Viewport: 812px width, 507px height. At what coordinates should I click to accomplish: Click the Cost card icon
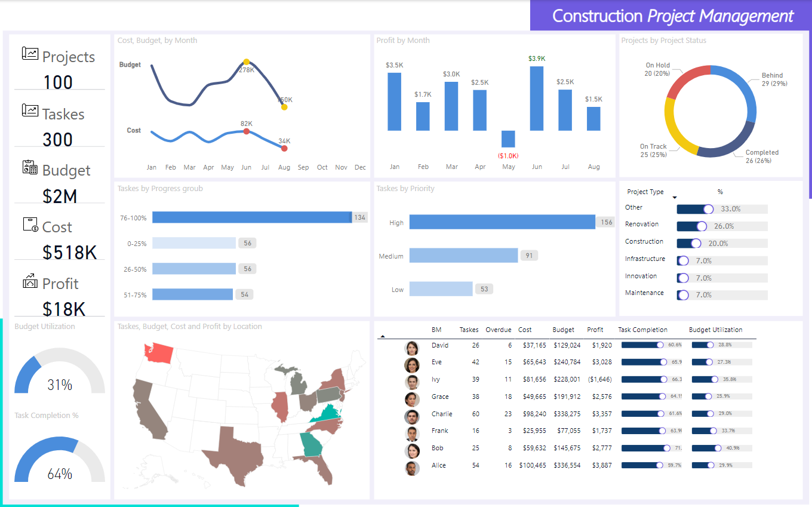pos(30,225)
